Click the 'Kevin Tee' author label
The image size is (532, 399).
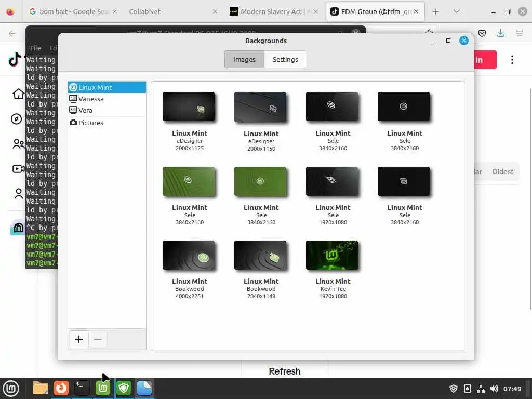[x=333, y=289]
